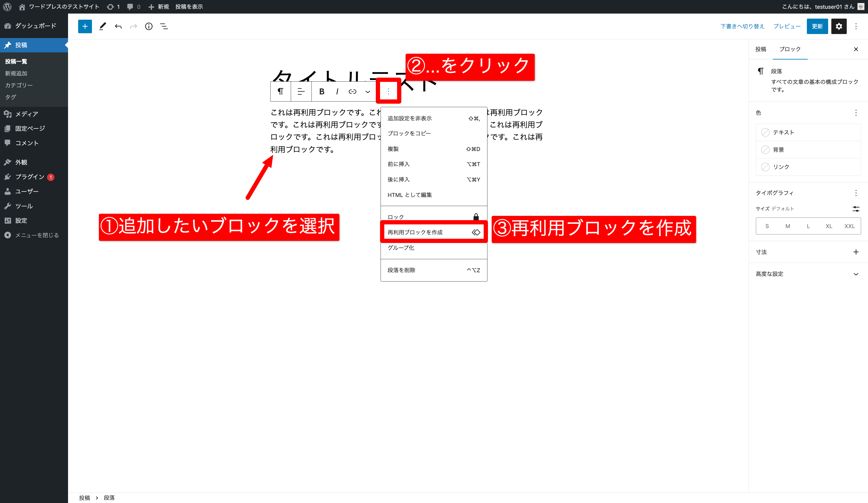
Task: Click the document info icon
Action: pyautogui.click(x=149, y=26)
